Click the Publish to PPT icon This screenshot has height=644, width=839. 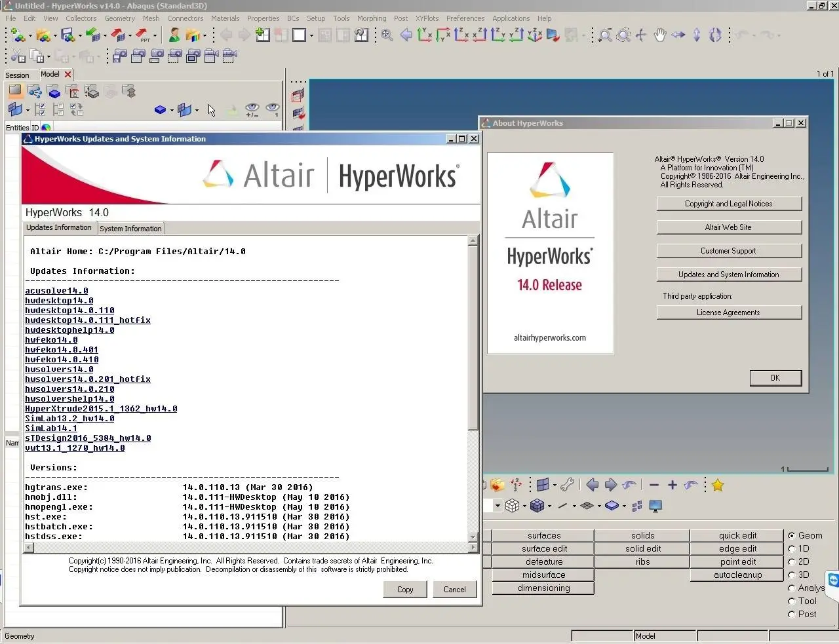(x=142, y=35)
